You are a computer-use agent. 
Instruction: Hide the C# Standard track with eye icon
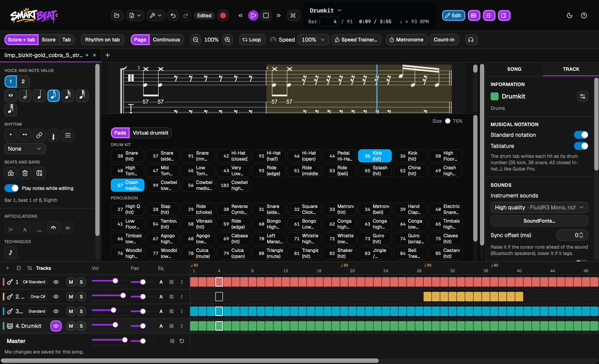[x=56, y=282]
